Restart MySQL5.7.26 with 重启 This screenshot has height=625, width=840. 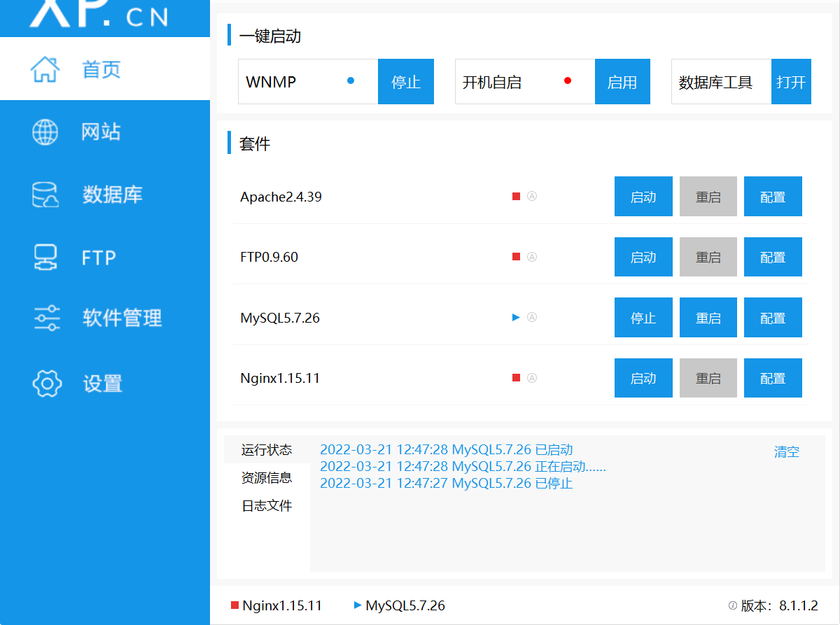coord(708,318)
